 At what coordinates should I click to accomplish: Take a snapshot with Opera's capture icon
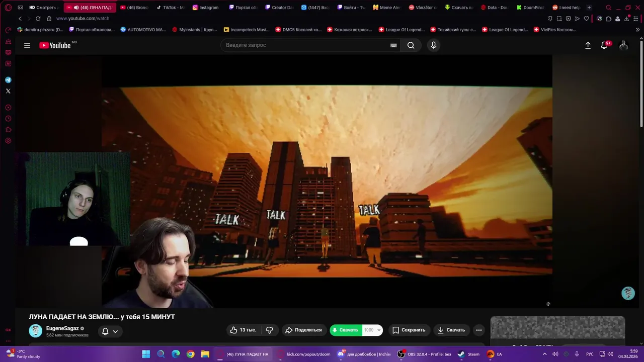pos(559,19)
